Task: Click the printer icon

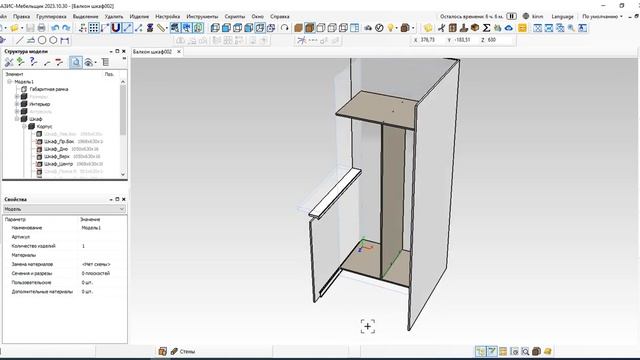Action: [41, 28]
